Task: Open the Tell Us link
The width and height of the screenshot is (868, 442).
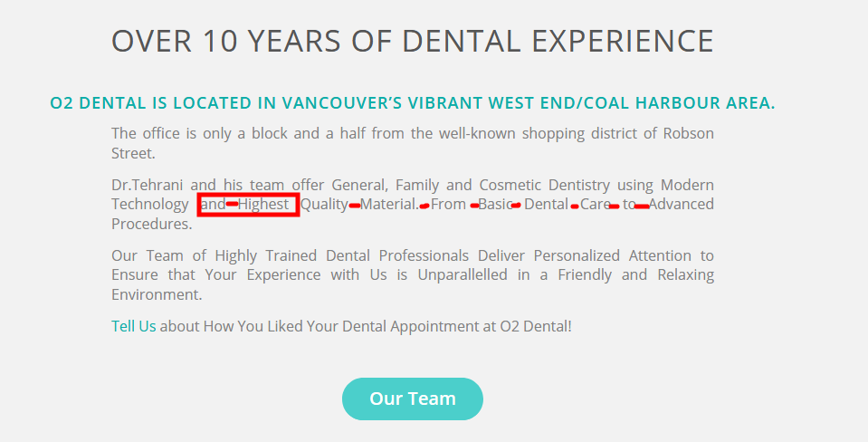Action: pyautogui.click(x=133, y=326)
